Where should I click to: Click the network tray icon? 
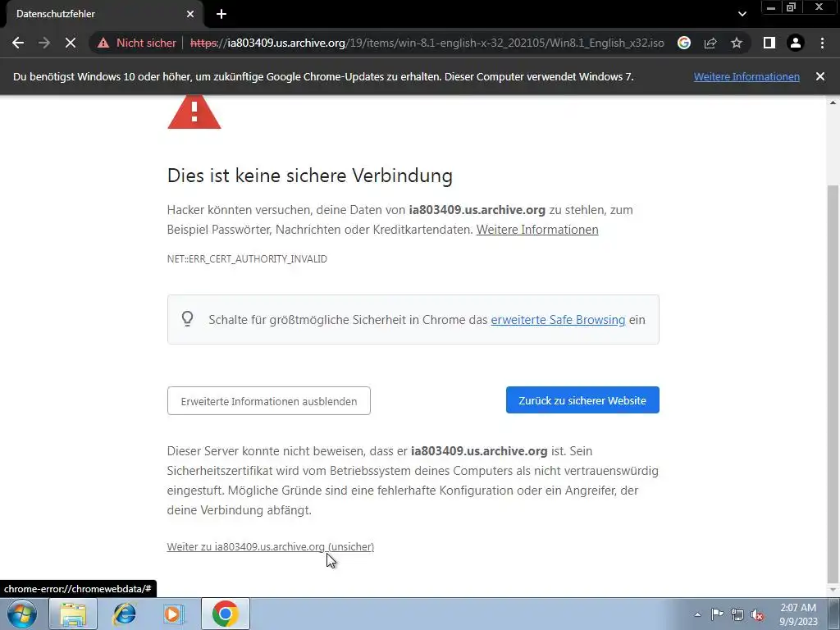point(737,614)
